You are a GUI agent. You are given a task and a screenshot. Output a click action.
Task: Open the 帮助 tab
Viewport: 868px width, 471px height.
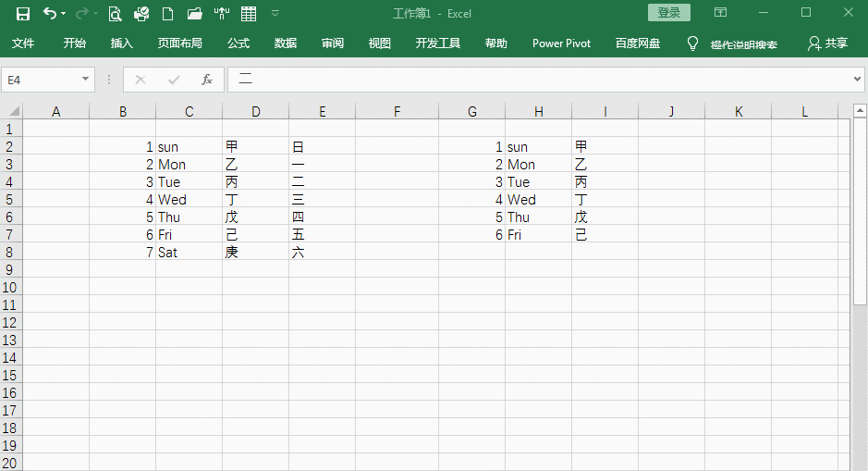point(496,43)
